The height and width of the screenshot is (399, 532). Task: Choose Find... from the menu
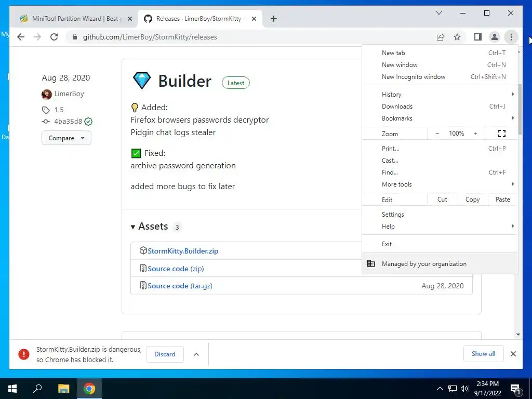(x=440, y=172)
